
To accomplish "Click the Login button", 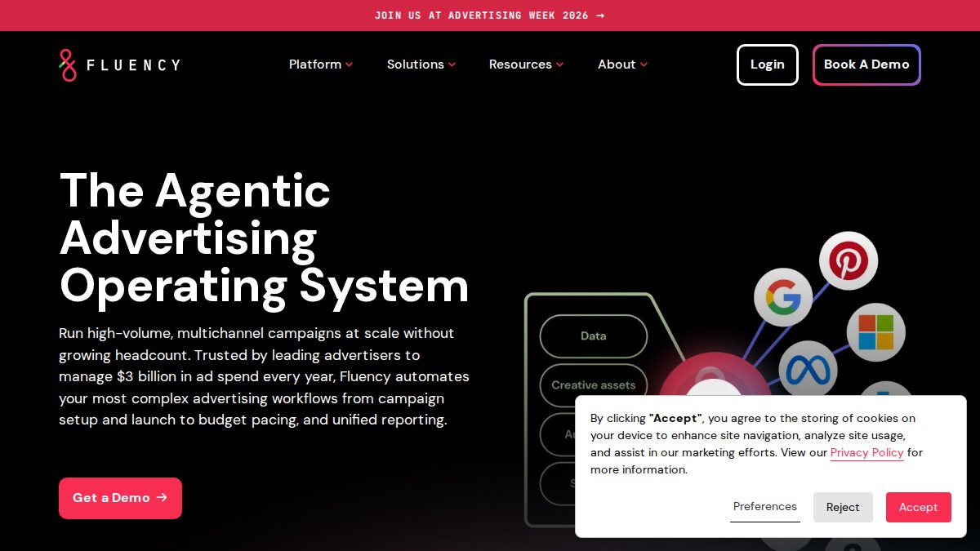I will pyautogui.click(x=768, y=64).
